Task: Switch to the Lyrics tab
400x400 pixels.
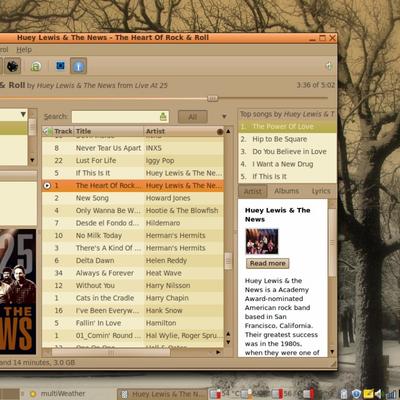Action: (x=321, y=191)
